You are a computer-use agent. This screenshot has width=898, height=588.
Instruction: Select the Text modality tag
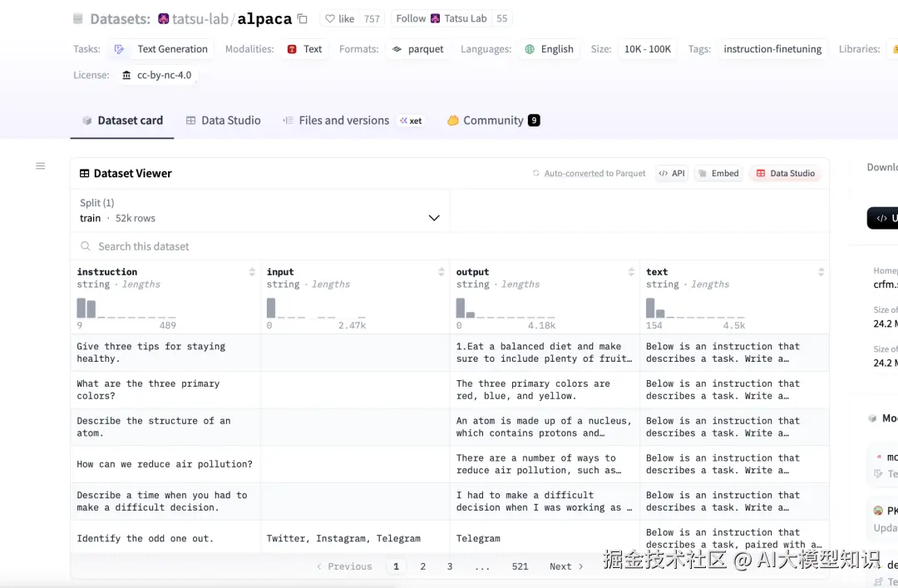tap(304, 49)
